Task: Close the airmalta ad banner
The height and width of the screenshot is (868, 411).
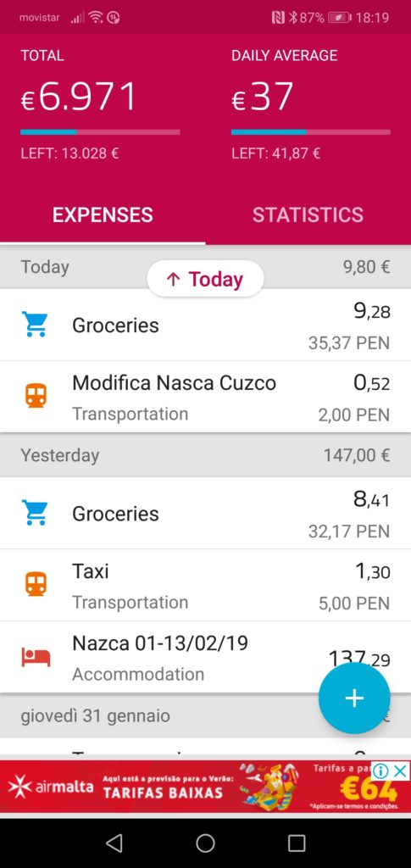Action: [x=401, y=771]
